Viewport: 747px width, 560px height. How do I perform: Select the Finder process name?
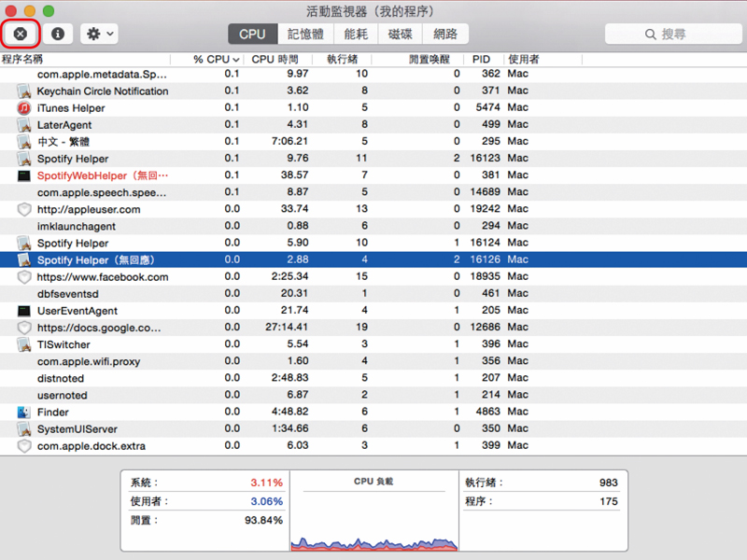(53, 413)
